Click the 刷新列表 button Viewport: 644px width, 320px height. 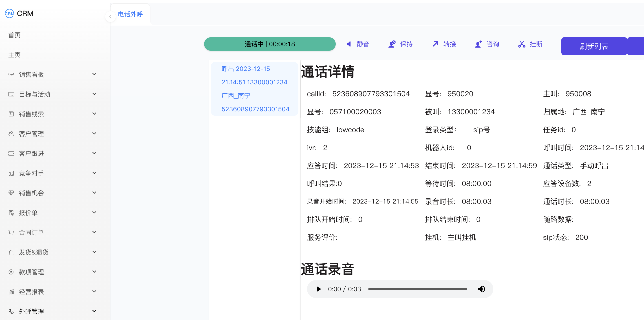pos(594,46)
